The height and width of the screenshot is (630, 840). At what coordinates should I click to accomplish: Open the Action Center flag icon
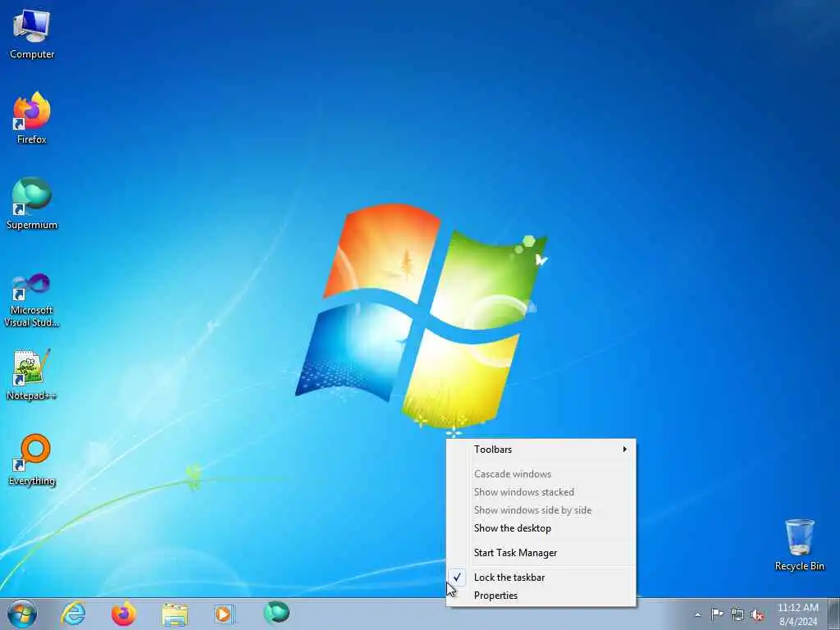[x=717, y=614]
